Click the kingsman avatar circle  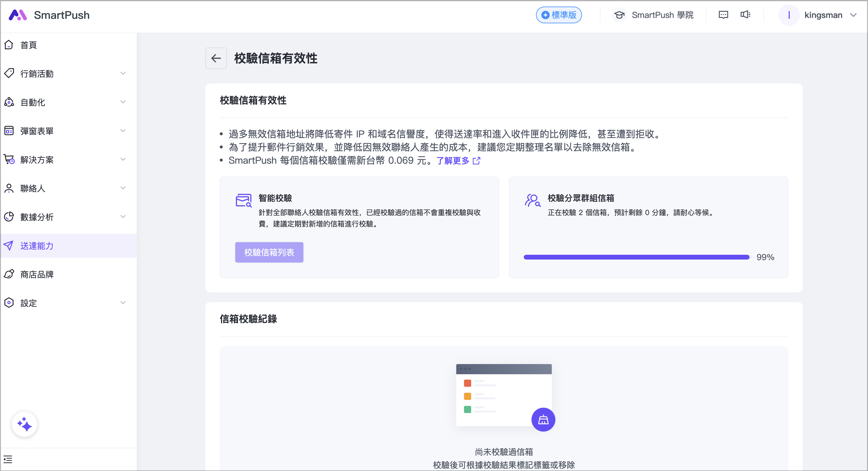click(x=789, y=15)
